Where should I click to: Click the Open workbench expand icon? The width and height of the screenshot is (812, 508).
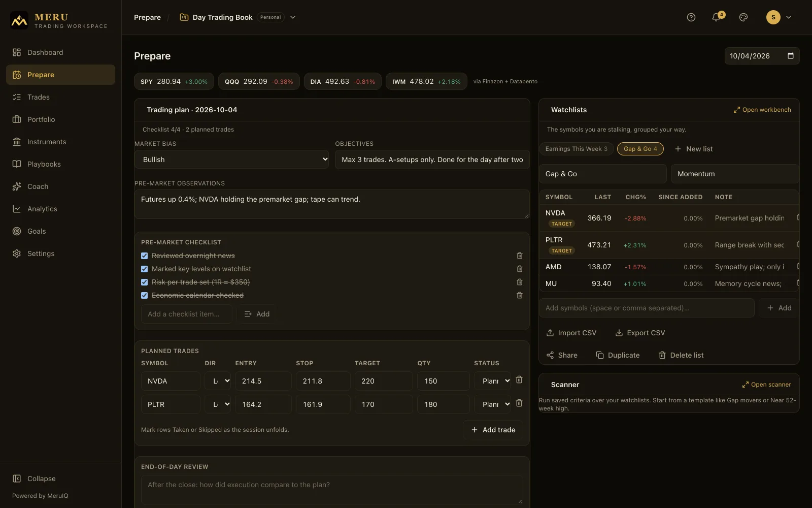pos(737,110)
